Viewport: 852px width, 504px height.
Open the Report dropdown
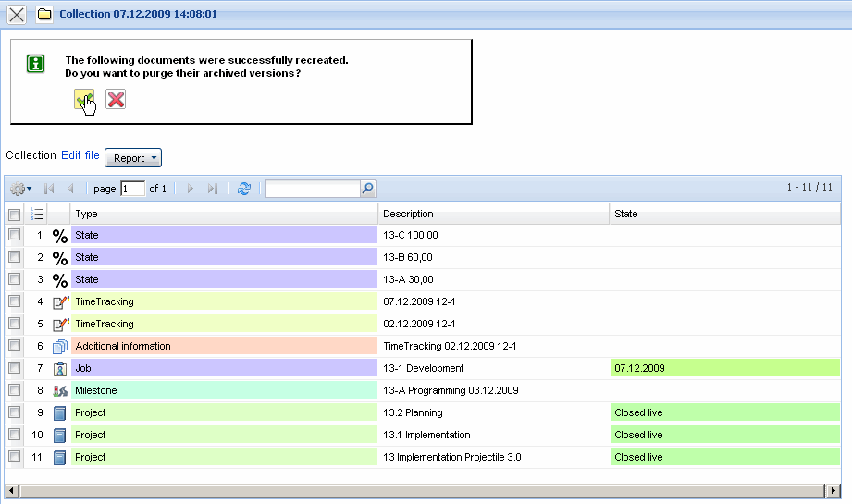tap(133, 158)
